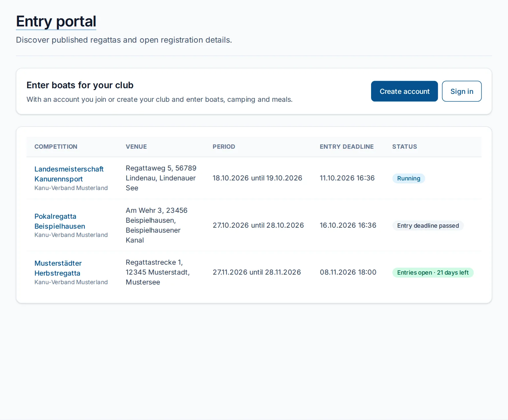The image size is (508, 420).
Task: Select venue Regattastrecke 1, 12345 Musterstadt
Action: point(158,272)
